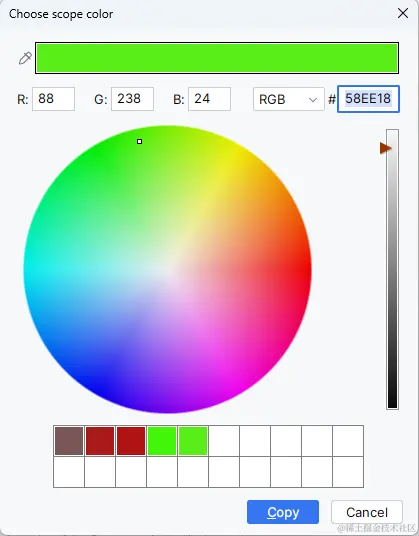Close the Choose scope color dialog
419x536 pixels.
click(403, 13)
